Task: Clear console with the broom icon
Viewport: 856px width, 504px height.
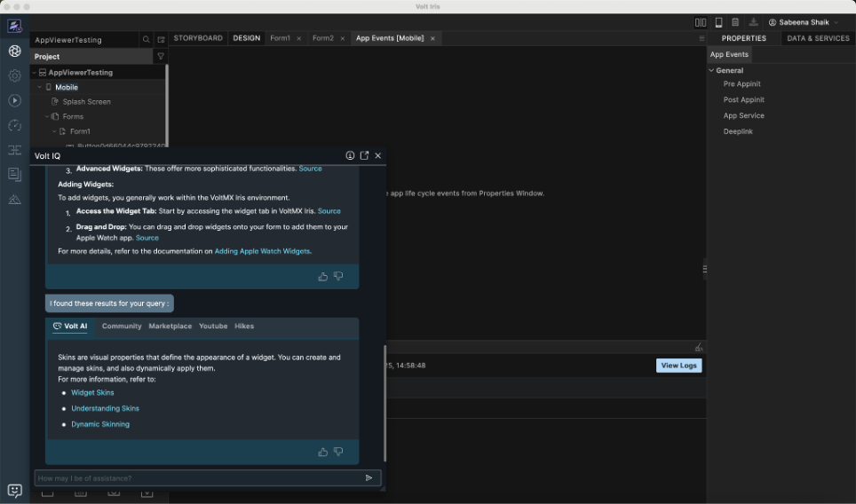Action: 698,347
